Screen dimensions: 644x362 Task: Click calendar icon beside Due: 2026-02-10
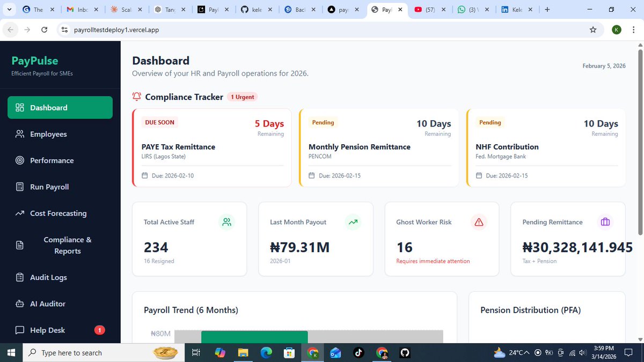(144, 175)
